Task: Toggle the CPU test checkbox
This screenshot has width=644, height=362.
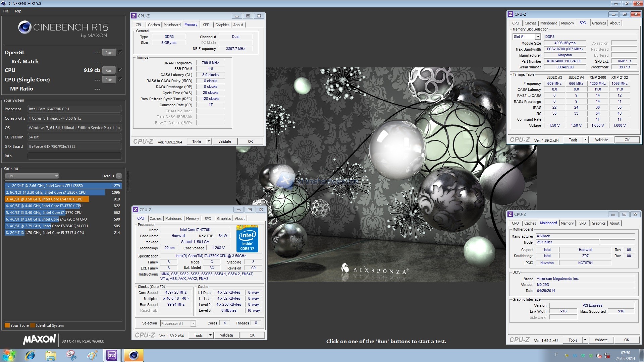Action: [x=120, y=70]
